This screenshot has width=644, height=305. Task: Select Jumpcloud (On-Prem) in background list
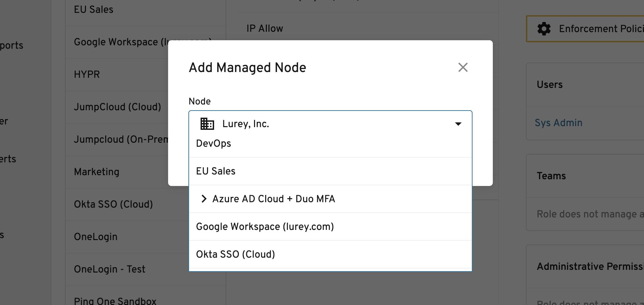117,139
